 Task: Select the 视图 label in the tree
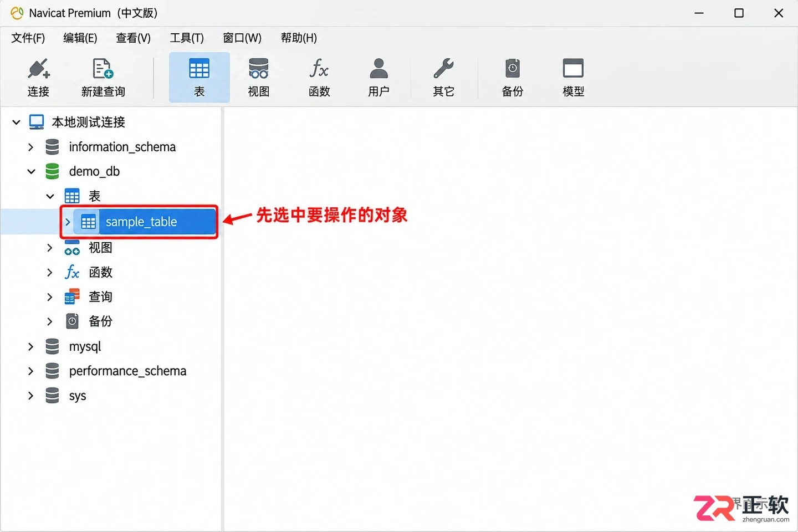click(100, 248)
